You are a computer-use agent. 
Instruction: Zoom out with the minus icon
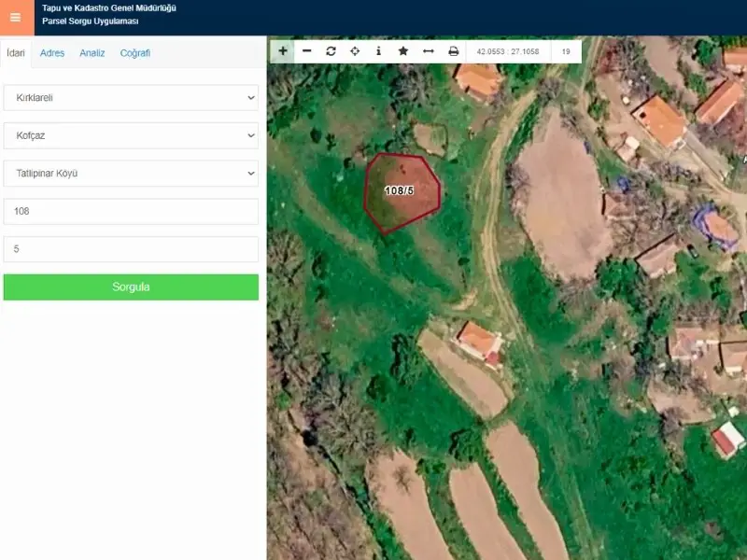click(x=307, y=51)
